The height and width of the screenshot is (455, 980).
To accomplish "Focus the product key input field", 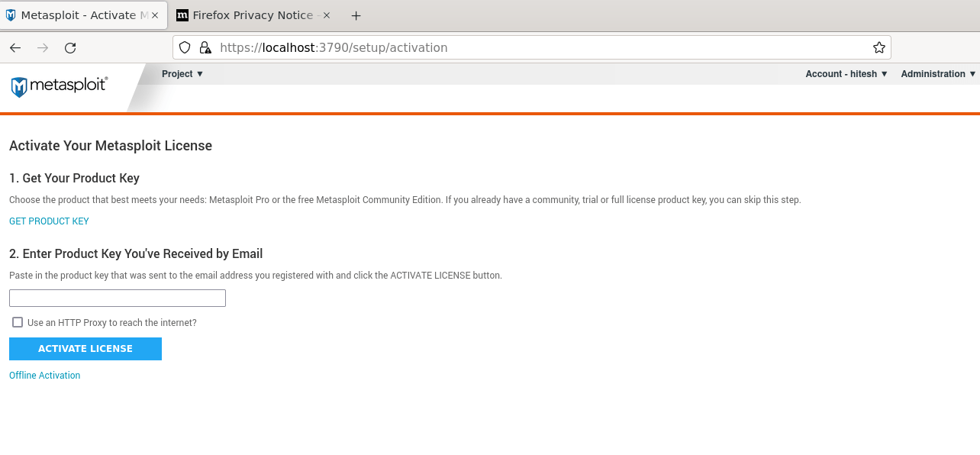I will pos(118,298).
